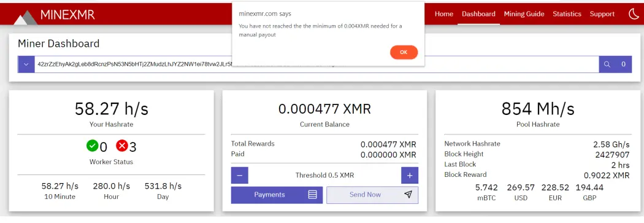
Task: Click the MINEXMR brand name text
Action: (x=67, y=15)
